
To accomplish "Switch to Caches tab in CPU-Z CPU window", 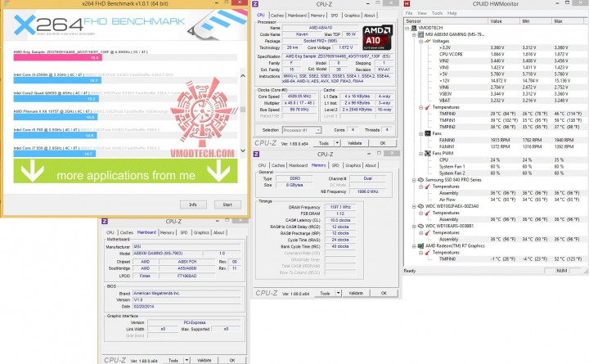I will pyautogui.click(x=277, y=16).
